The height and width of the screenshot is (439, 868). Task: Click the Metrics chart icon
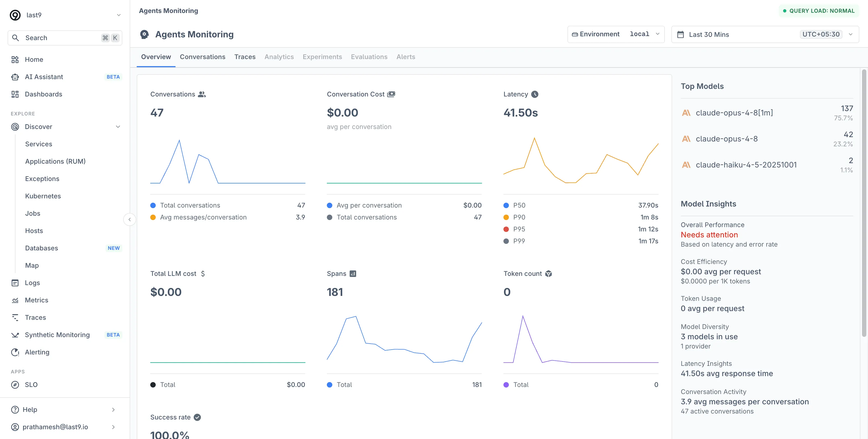pos(15,300)
